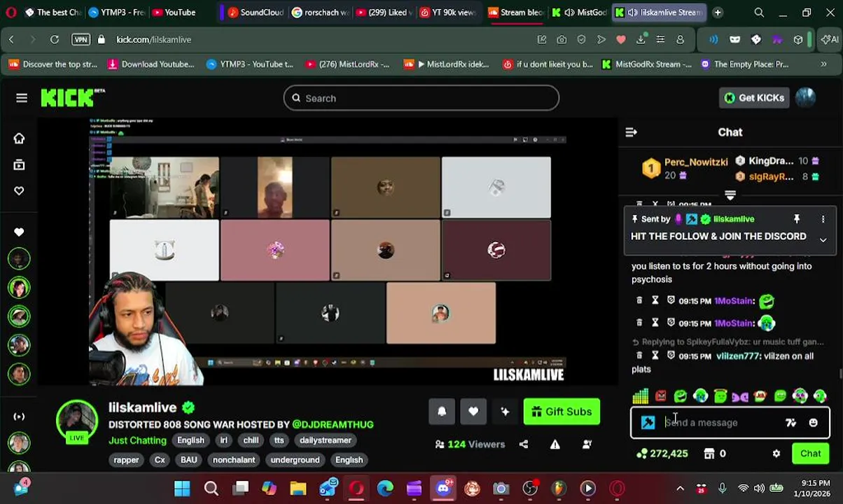Click the @DJDREAMTHUG mention link
Screen dimensions: 843x504
click(333, 424)
